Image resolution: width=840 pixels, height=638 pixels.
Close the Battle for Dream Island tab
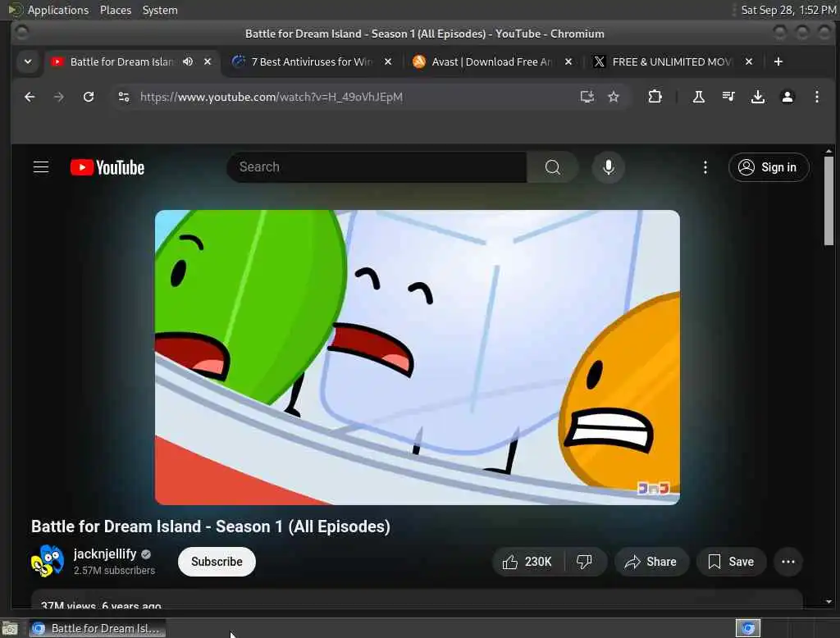click(x=208, y=62)
